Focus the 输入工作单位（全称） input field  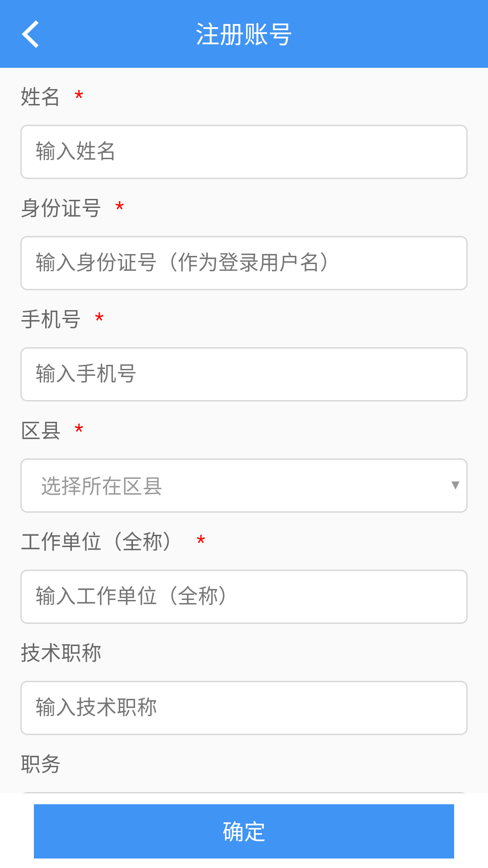(x=244, y=597)
